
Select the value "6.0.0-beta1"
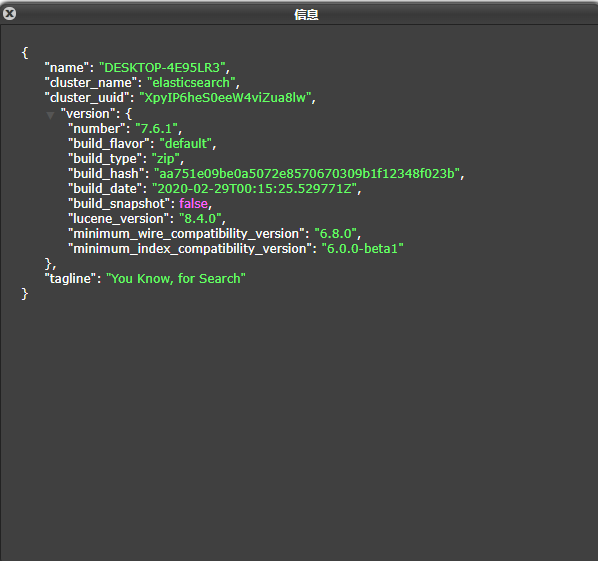[362, 249]
